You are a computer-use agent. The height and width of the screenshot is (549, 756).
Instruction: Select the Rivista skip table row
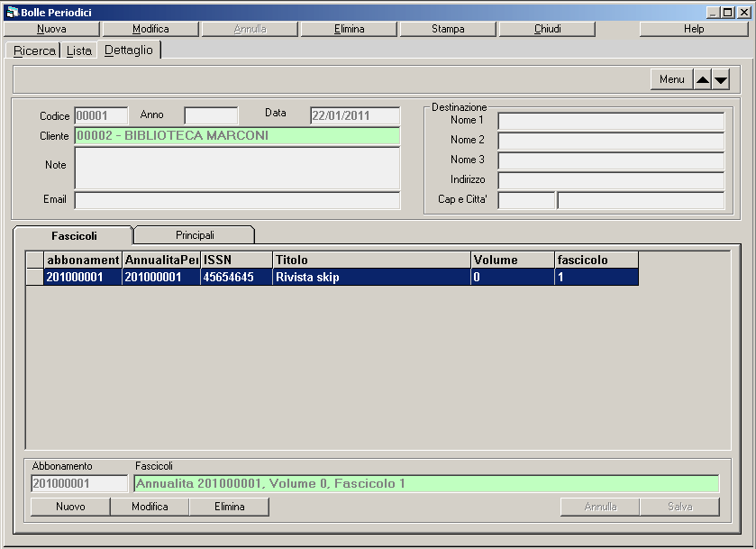click(x=371, y=278)
